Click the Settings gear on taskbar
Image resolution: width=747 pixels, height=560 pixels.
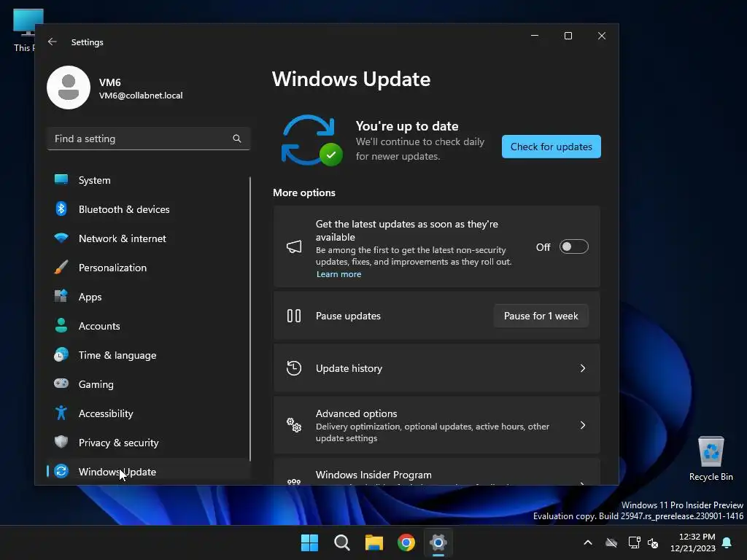(x=438, y=542)
